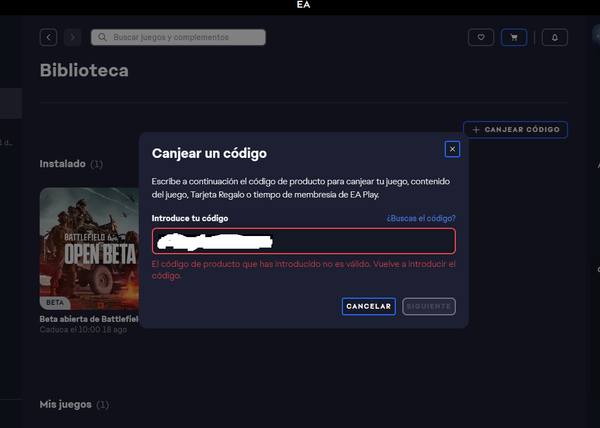Click the EA title at top

pos(303,5)
